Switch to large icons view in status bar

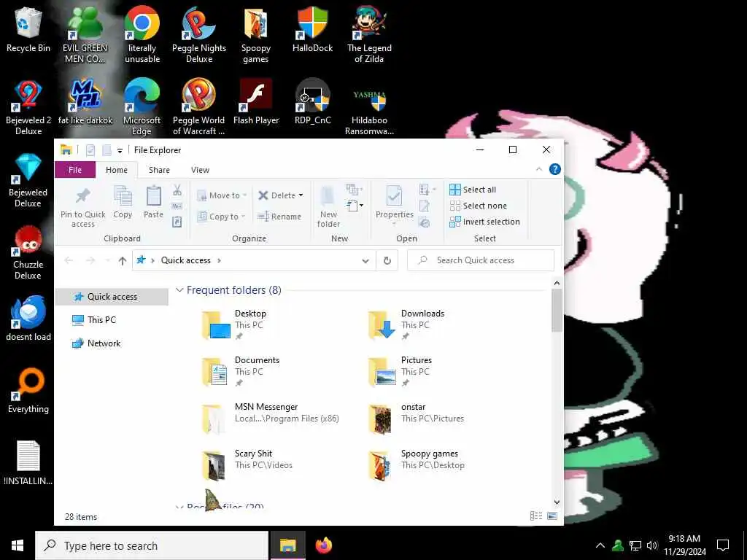(552, 516)
